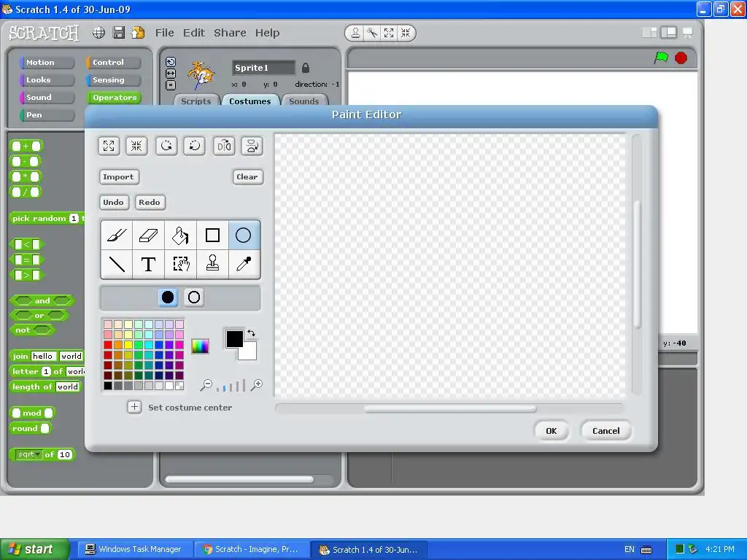Click the Redo button
This screenshot has width=747, height=560.
[150, 202]
